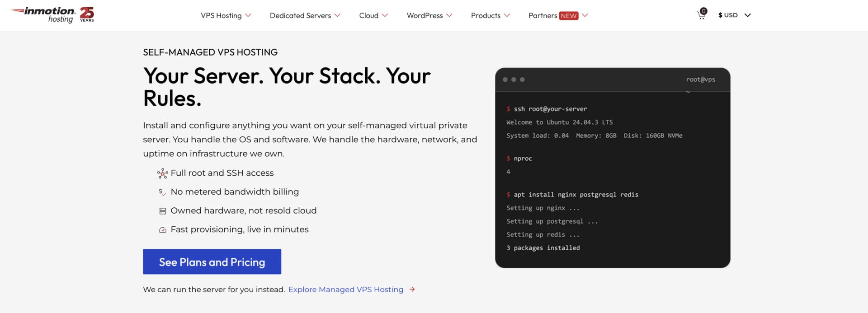Click the red arrow after Explore Managed VPS Hosting

pos(412,290)
